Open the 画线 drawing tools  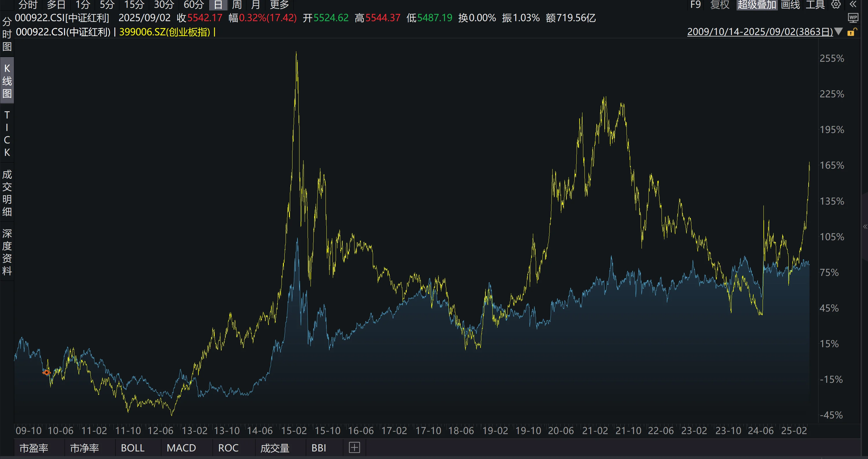point(790,5)
